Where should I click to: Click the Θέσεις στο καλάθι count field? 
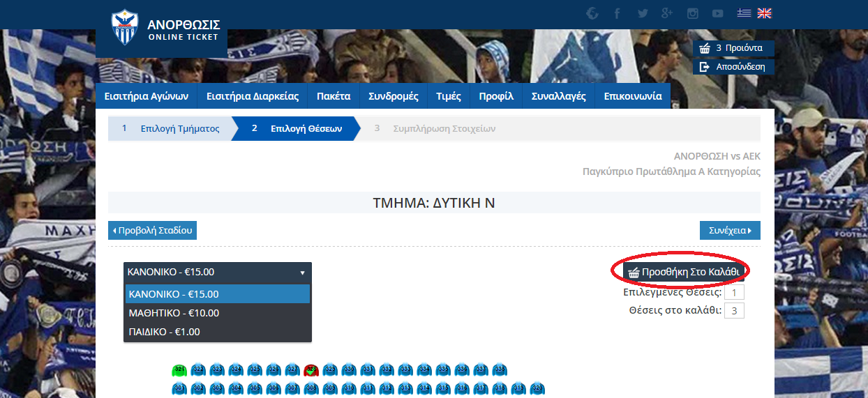[734, 310]
